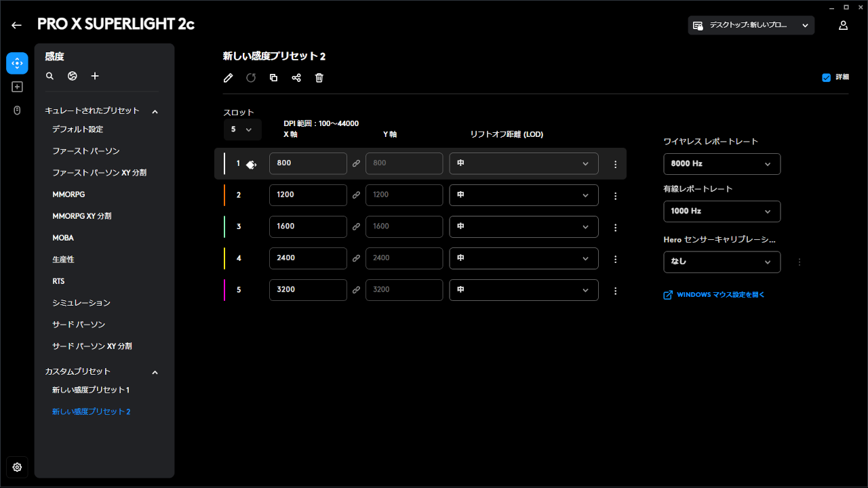
Task: Delete preset via trash icon
Action: [319, 78]
